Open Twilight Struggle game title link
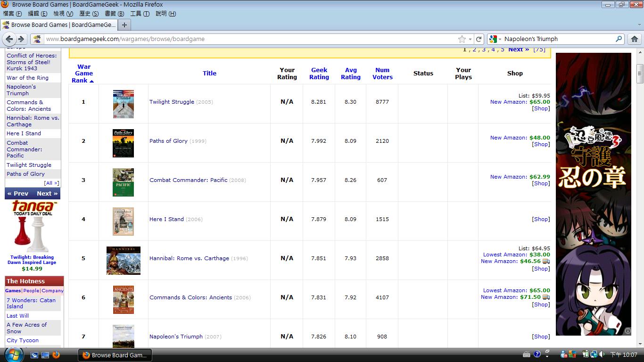644x362 pixels. [x=172, y=102]
